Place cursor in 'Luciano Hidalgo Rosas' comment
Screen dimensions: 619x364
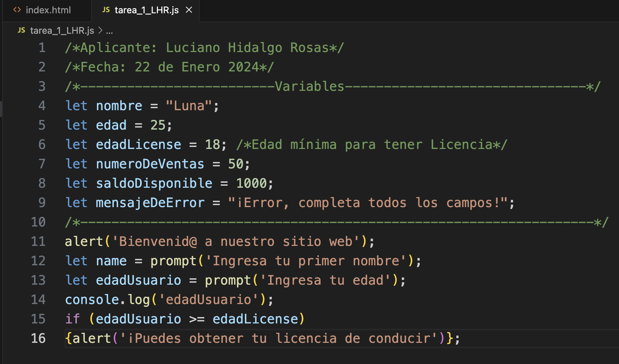tap(247, 48)
